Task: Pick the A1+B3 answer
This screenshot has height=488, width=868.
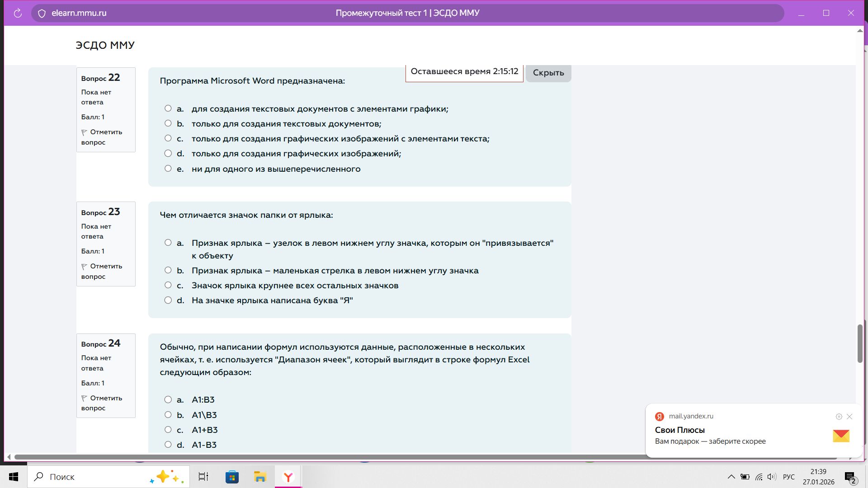Action: pos(168,430)
